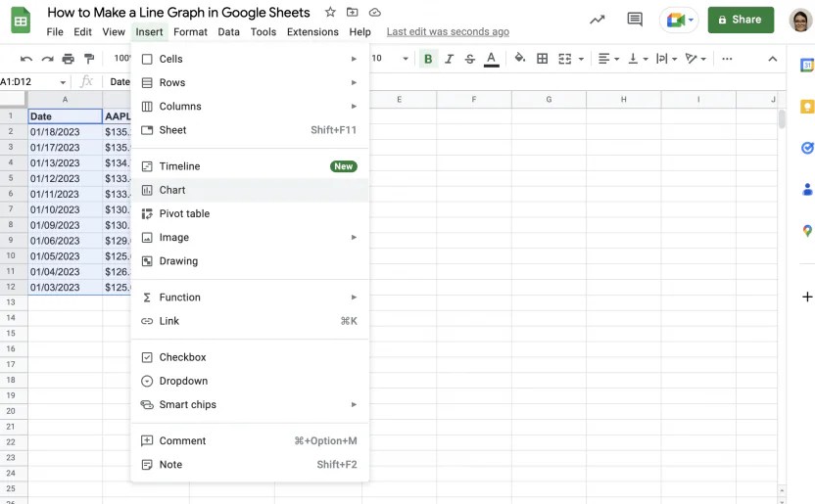The image size is (815, 504).
Task: Click the document title text
Action: (178, 13)
